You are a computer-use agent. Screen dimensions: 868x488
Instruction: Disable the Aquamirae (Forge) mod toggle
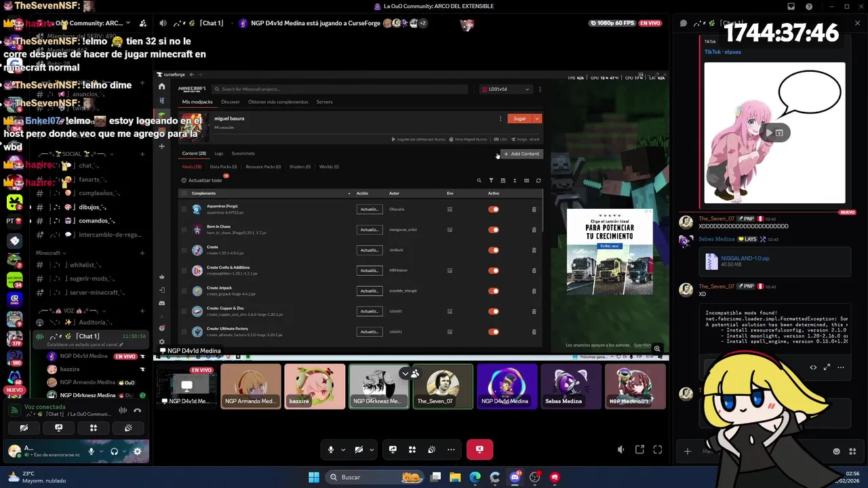pos(494,209)
